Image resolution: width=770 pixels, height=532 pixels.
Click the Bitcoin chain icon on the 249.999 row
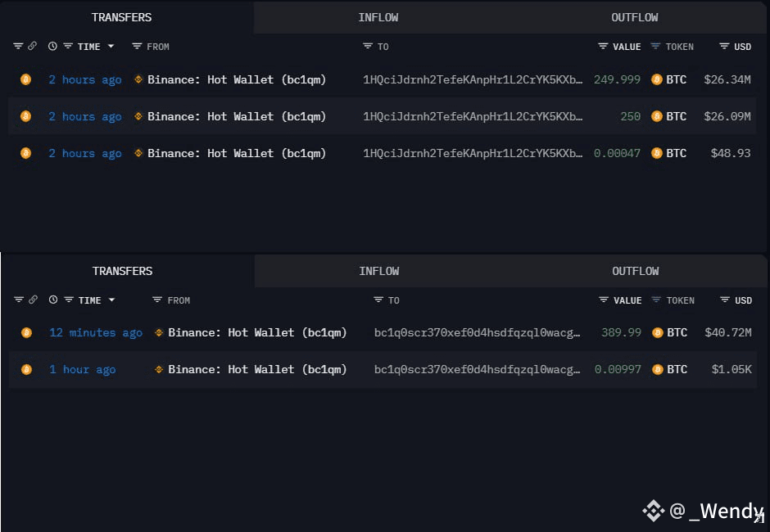pos(25,79)
